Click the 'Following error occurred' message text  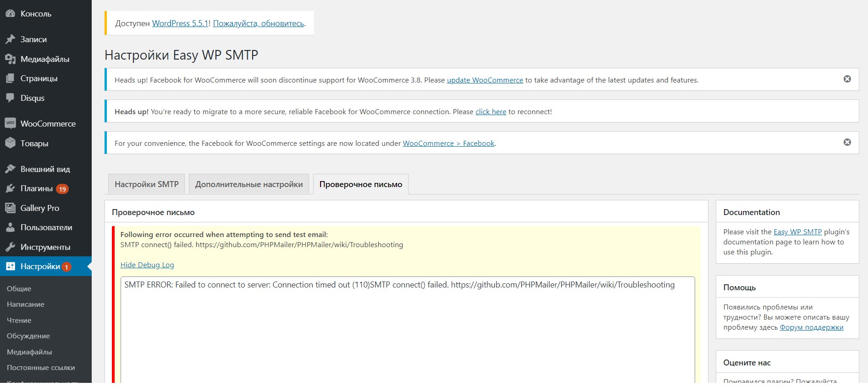pos(224,234)
